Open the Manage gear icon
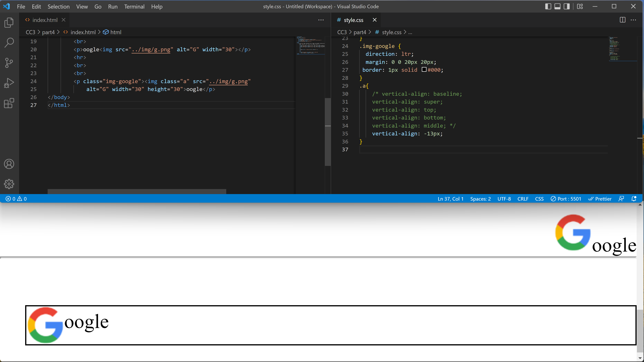 [9, 184]
